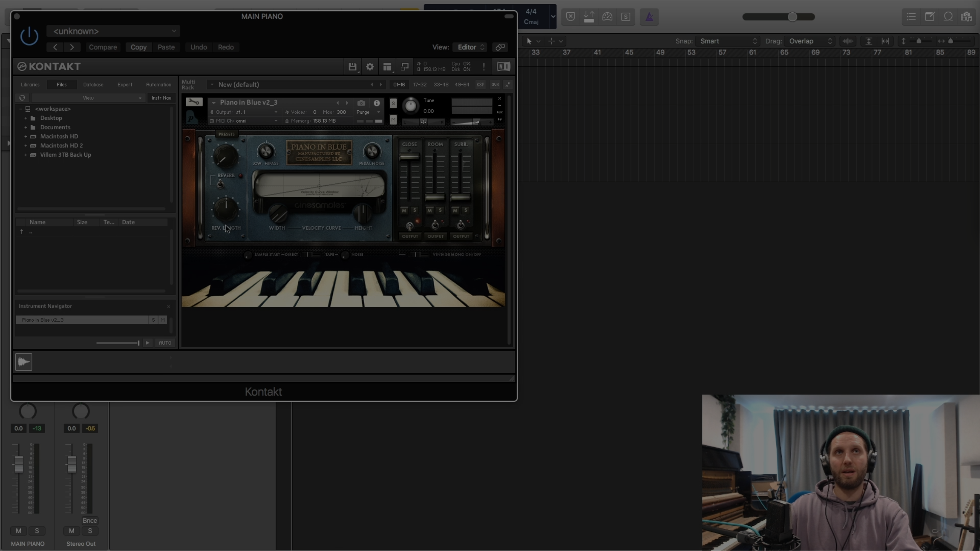Click the Tune knob

[411, 106]
